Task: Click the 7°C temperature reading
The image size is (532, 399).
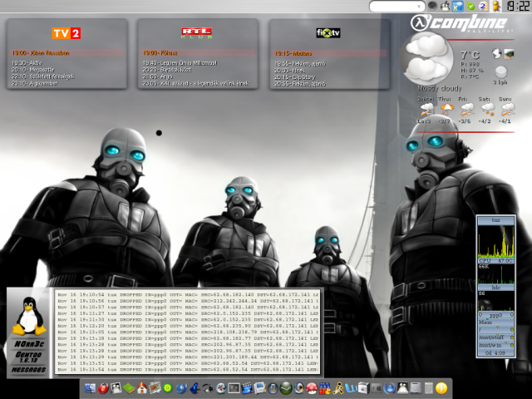Action: 470,55
